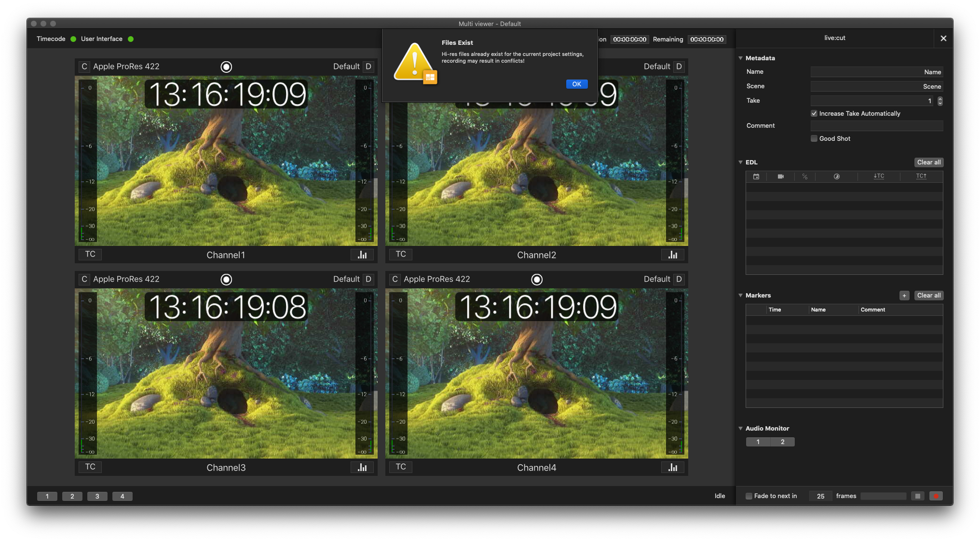Click the EDL duration clock column icon
Viewport: 980px width, 541px height.
[x=837, y=176]
